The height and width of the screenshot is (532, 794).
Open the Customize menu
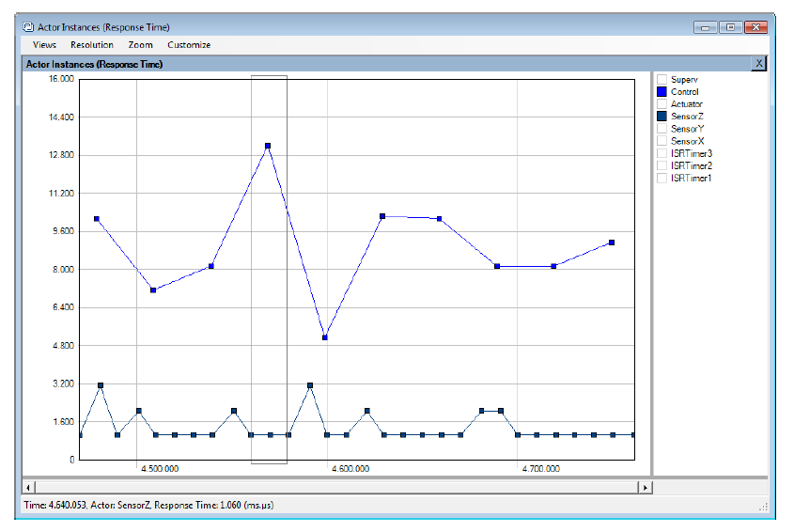tap(189, 45)
